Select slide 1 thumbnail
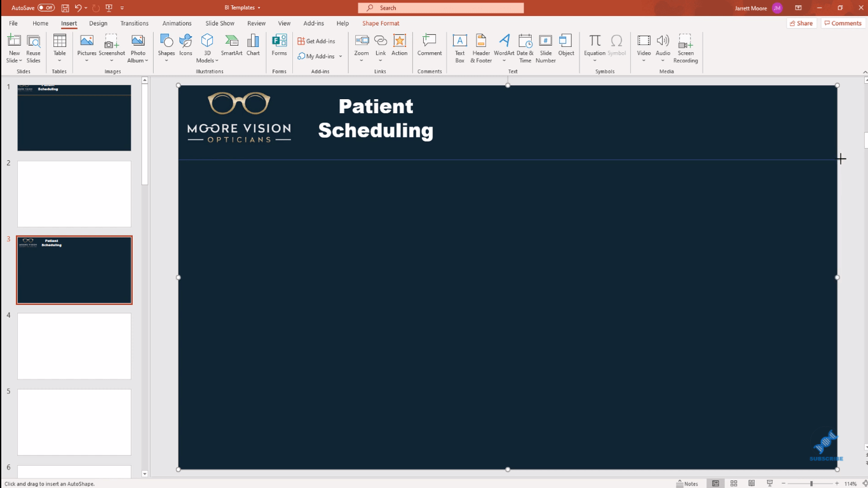Image resolution: width=868 pixels, height=488 pixels. [74, 118]
